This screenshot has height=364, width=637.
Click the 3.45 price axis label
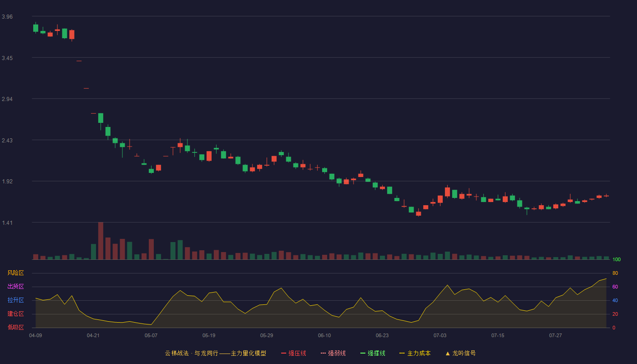pos(7,58)
